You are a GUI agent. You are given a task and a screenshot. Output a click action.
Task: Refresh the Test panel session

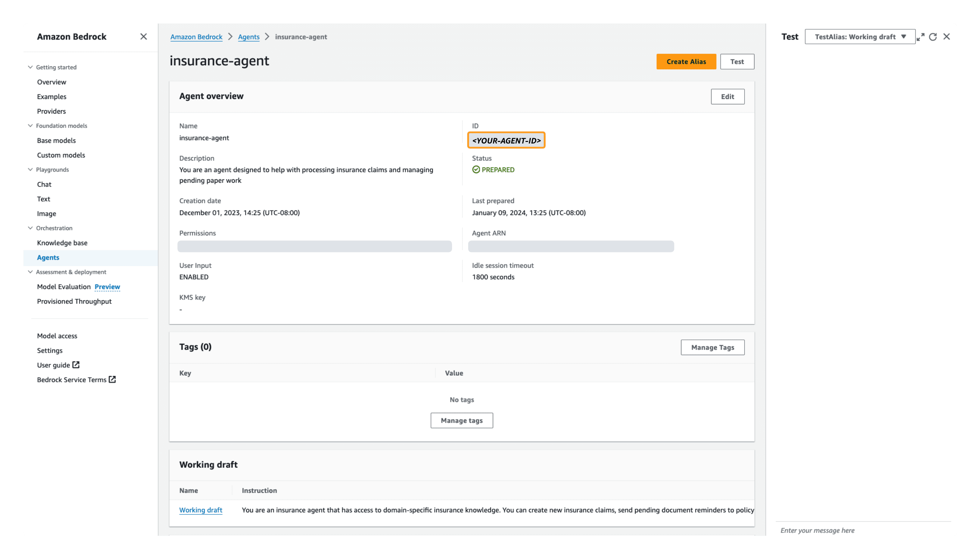point(933,37)
